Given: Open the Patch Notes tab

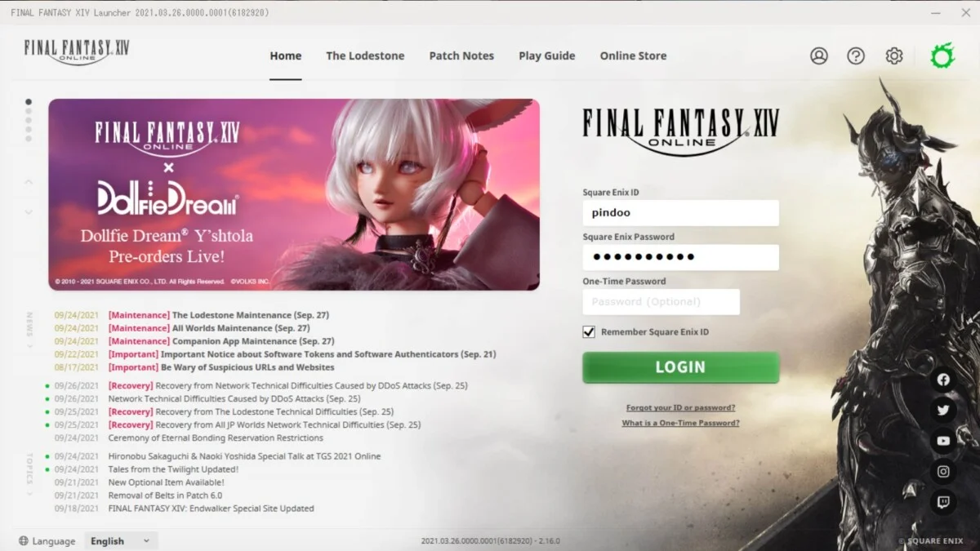Looking at the screenshot, I should pyautogui.click(x=461, y=56).
